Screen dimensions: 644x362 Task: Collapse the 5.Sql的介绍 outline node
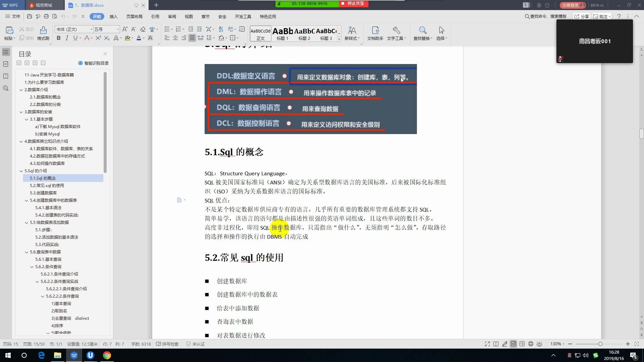pyautogui.click(x=21, y=171)
